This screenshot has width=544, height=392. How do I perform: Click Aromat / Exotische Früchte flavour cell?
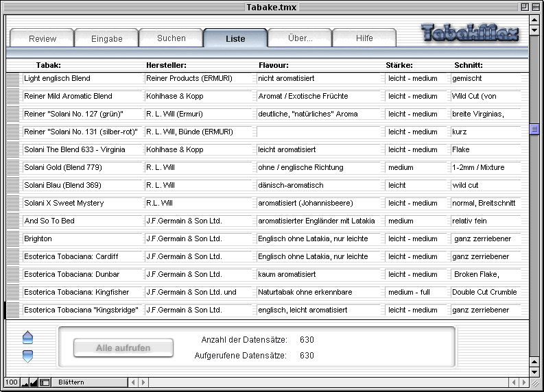(x=318, y=96)
